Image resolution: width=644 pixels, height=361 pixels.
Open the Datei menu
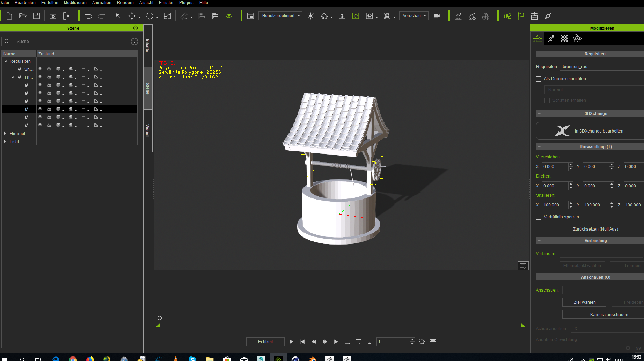tap(5, 3)
